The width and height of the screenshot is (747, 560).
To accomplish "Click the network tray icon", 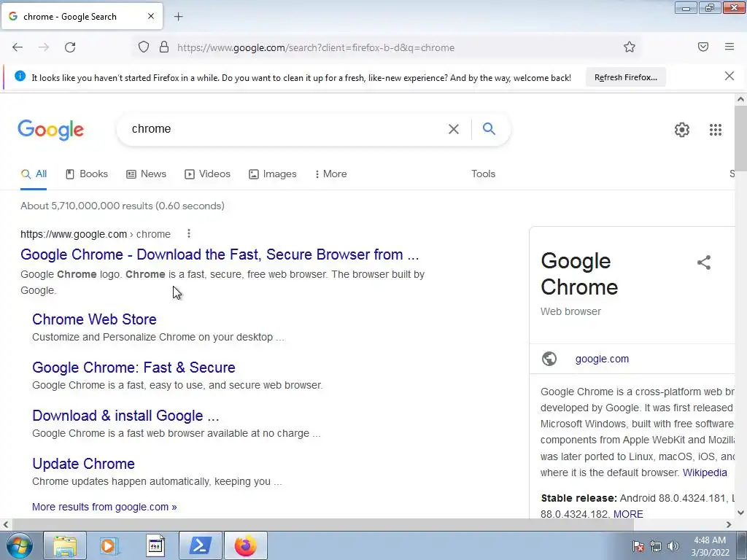I will (656, 546).
